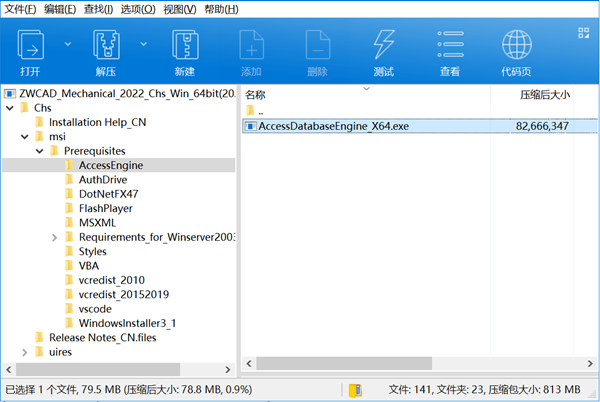Select the WindowsInstaller3_1 folder

point(120,324)
